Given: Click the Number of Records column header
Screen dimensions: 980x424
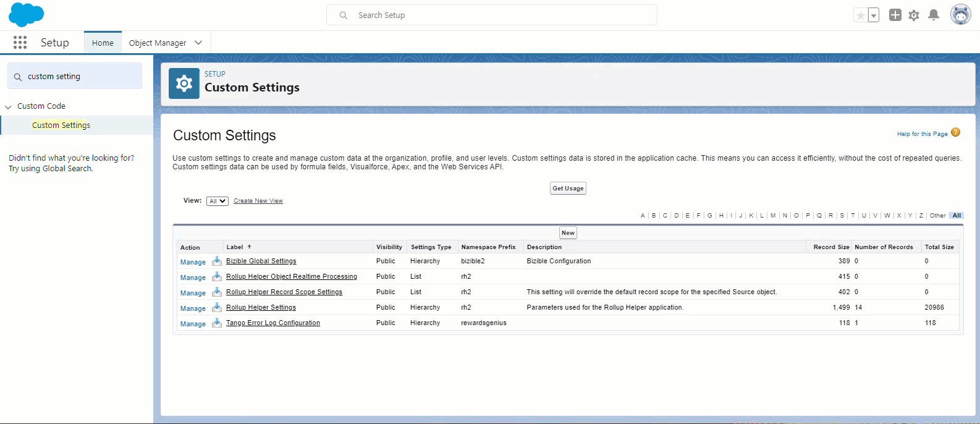Looking at the screenshot, I should pyautogui.click(x=884, y=247).
